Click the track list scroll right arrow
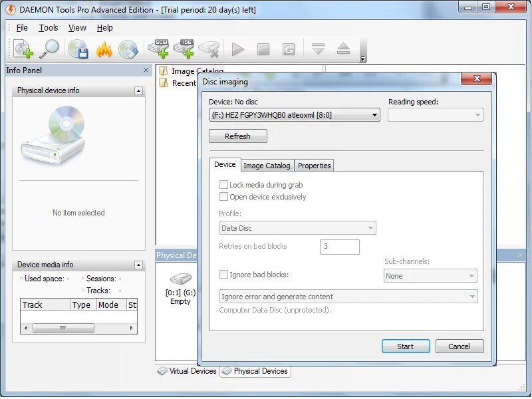Screen dimensions: 532x399 (x=132, y=328)
